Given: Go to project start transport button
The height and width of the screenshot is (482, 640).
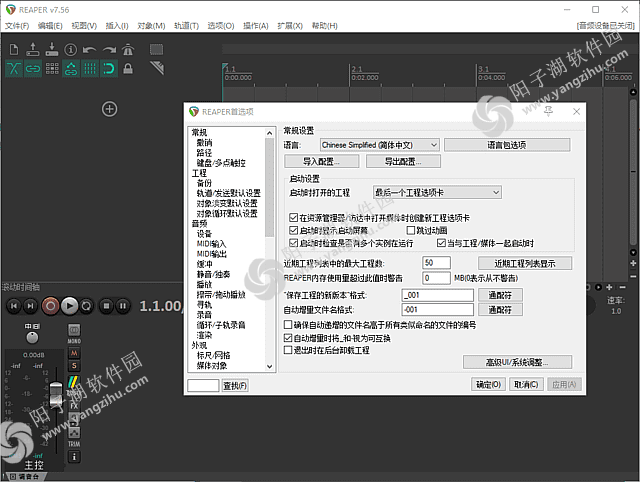Looking at the screenshot, I should [x=14, y=306].
